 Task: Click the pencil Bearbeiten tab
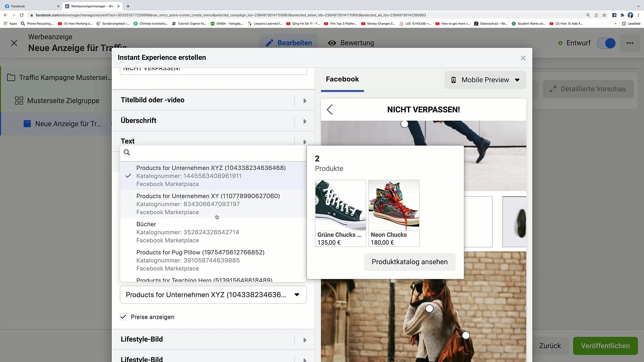(289, 43)
